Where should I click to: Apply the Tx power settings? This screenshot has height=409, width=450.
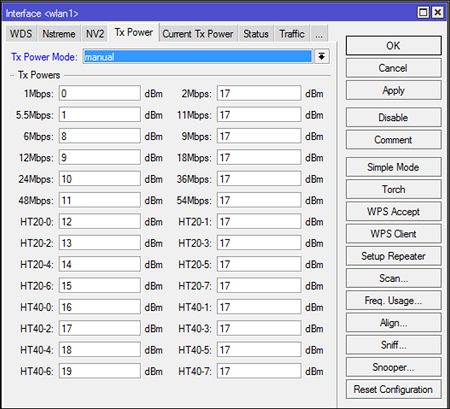(393, 90)
